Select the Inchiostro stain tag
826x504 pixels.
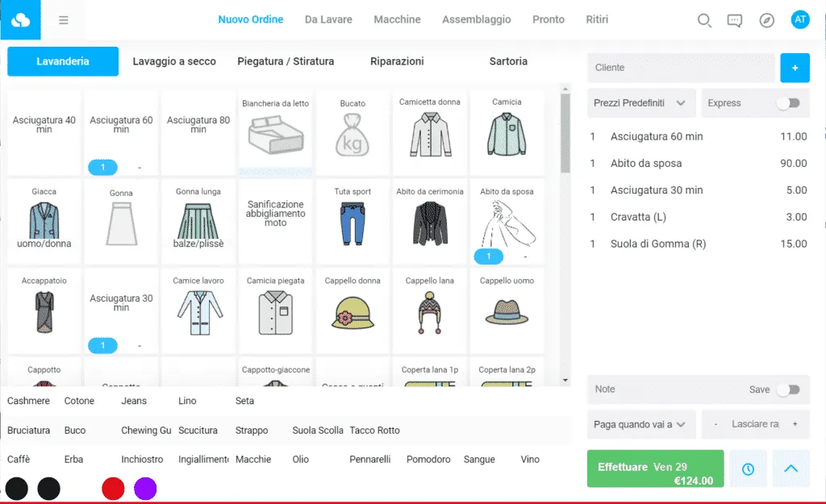[142, 459]
